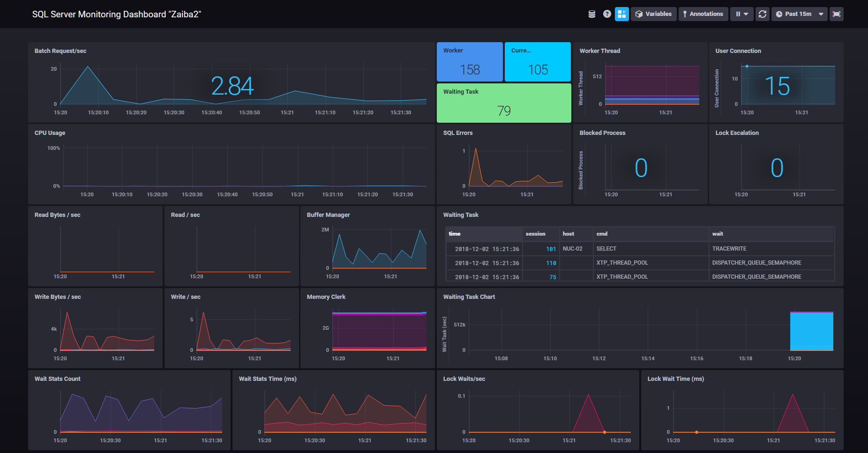Open the Past 15m time range dropdown
Screen dimensions: 868x453
pos(800,14)
